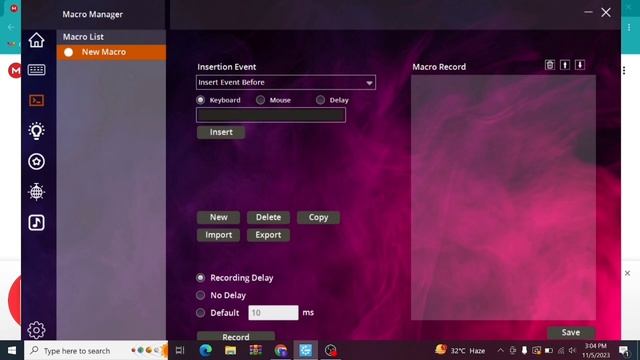The width and height of the screenshot is (640, 360).
Task: Click the Insert button
Action: [x=221, y=132]
